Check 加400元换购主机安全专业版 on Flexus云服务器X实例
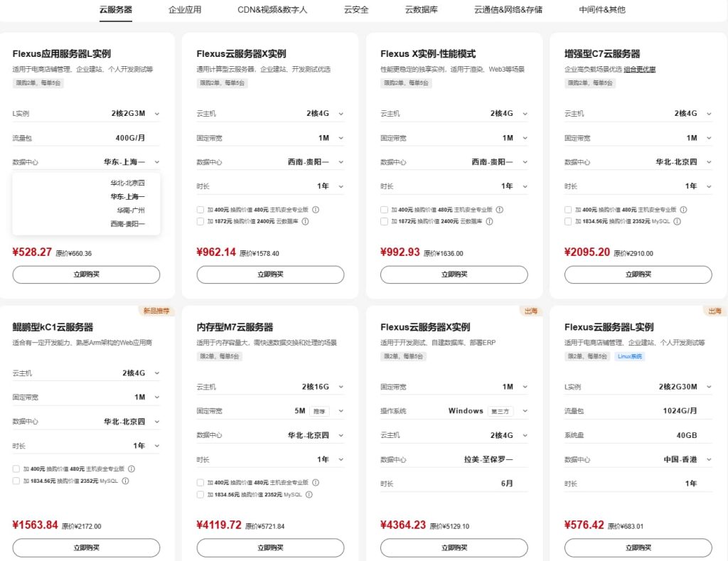The width and height of the screenshot is (728, 561). 199,210
